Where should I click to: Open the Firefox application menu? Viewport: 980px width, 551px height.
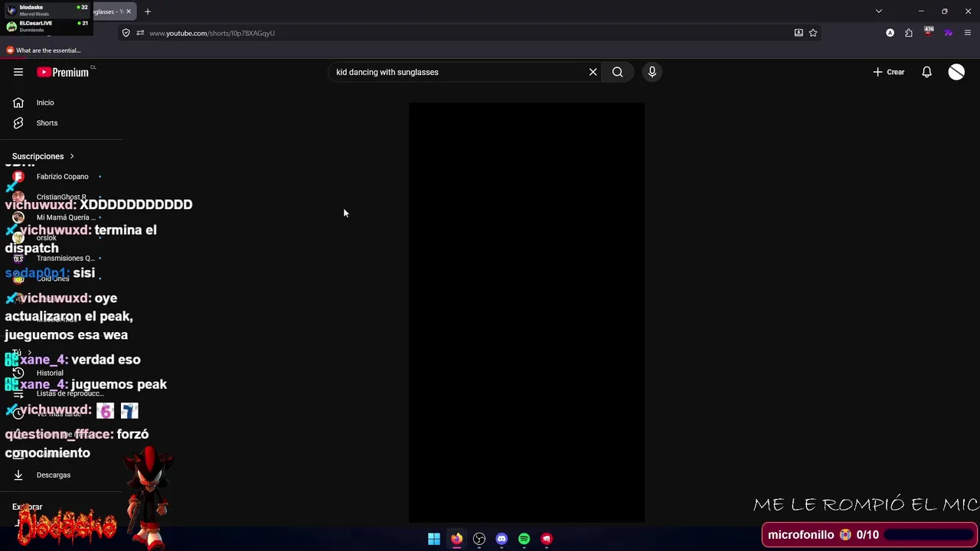(x=968, y=33)
